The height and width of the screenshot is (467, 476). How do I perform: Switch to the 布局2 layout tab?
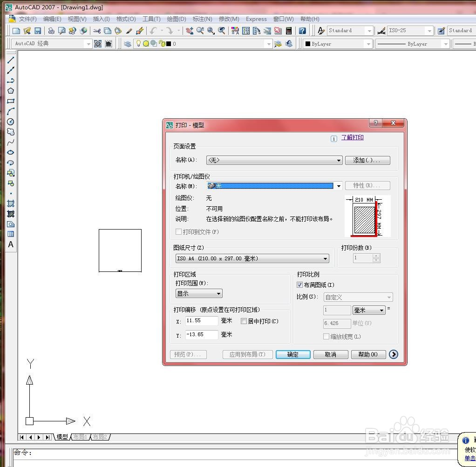100,437
